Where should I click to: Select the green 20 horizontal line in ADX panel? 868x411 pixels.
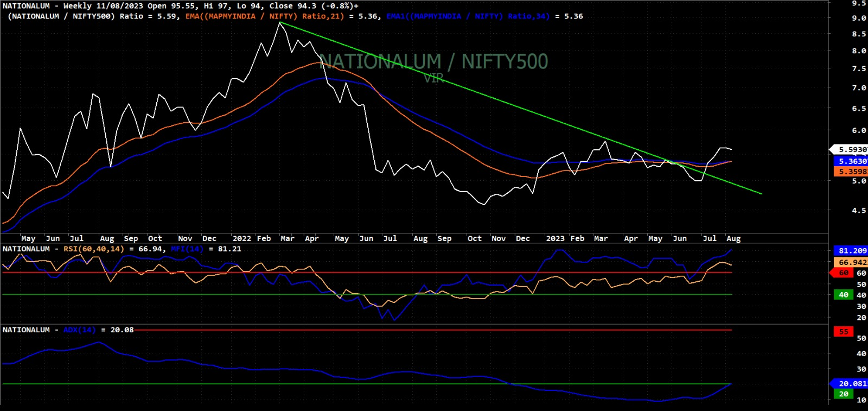tap(367, 384)
